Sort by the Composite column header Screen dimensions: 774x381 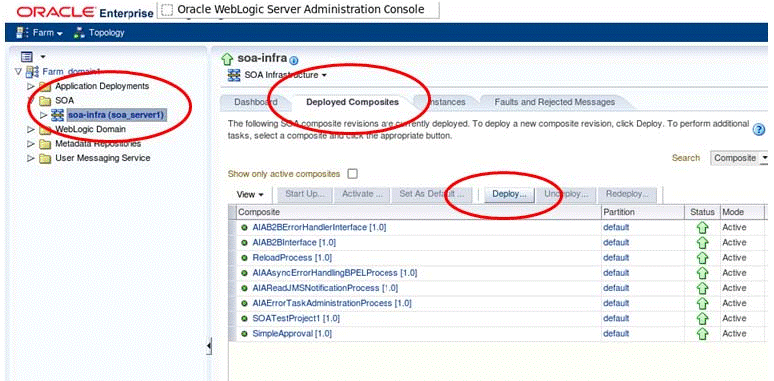tap(418, 212)
